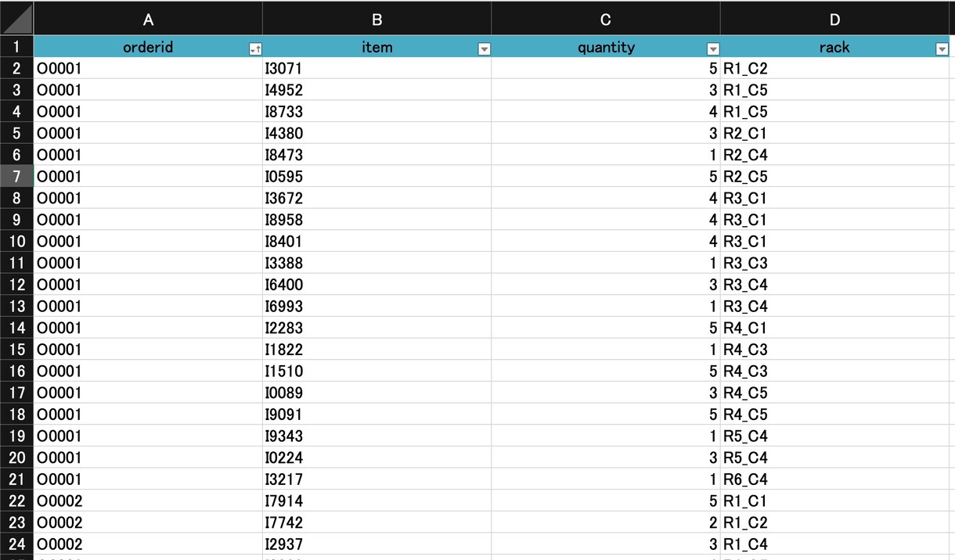Click the quantity header cell
The image size is (955, 560).
point(606,47)
